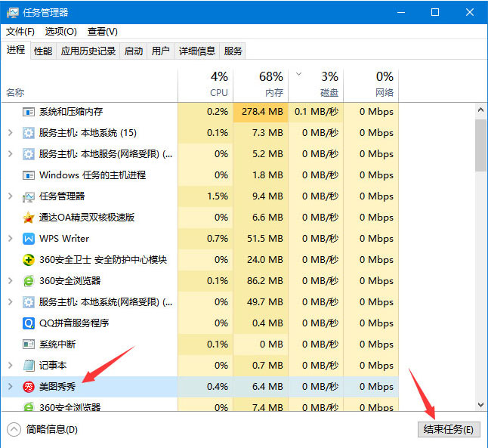Open the 选项(O) menu
Image resolution: width=488 pixels, height=448 pixels.
(60, 32)
